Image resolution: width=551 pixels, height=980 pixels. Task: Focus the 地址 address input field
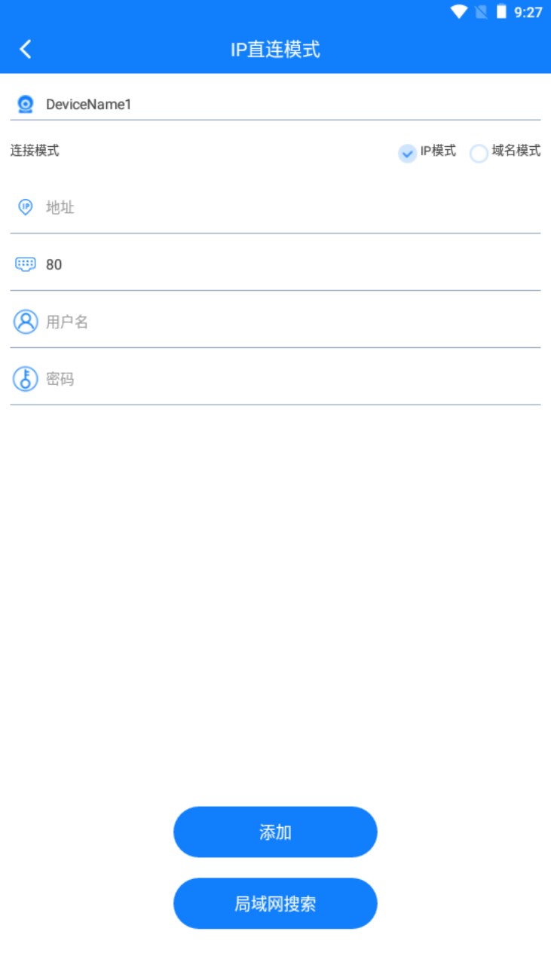coord(290,208)
